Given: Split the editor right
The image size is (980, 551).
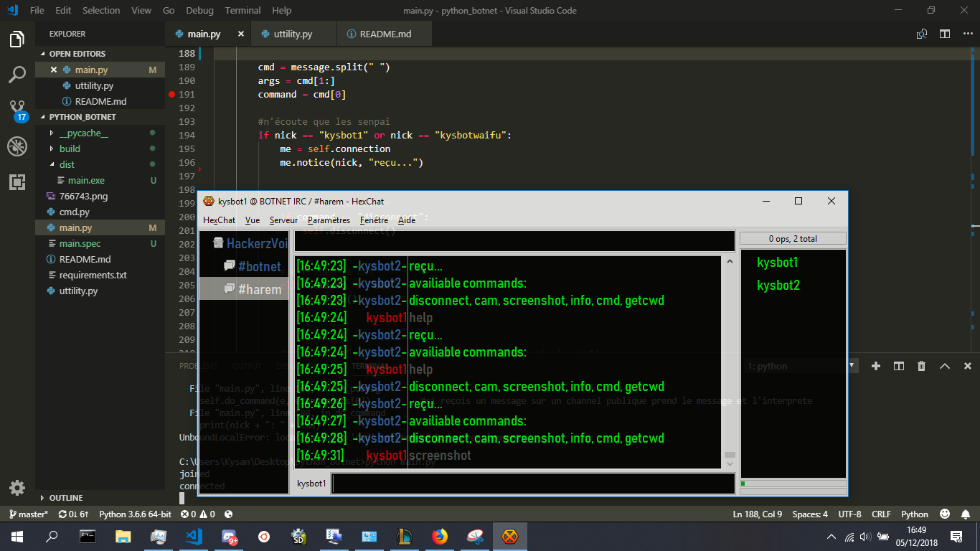Looking at the screenshot, I should pyautogui.click(x=945, y=34).
